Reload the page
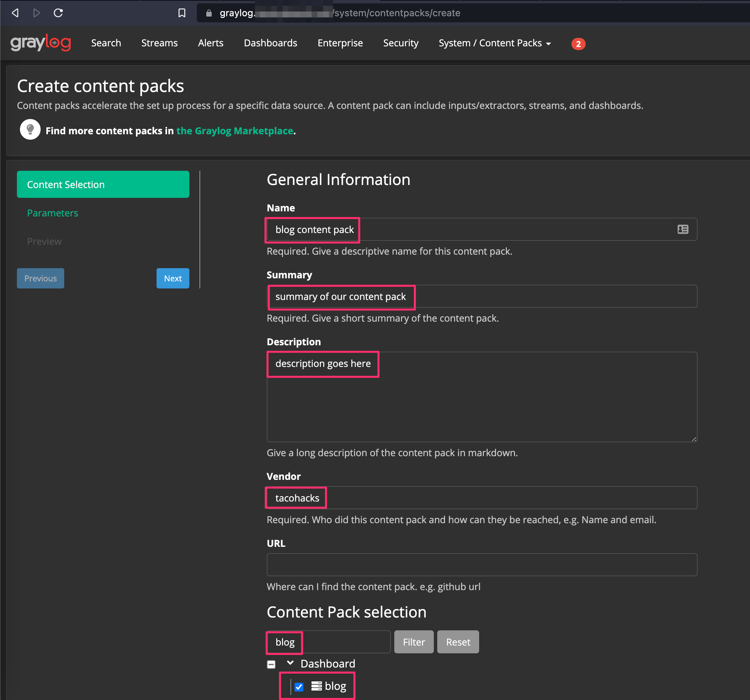The image size is (750, 700). [x=58, y=13]
